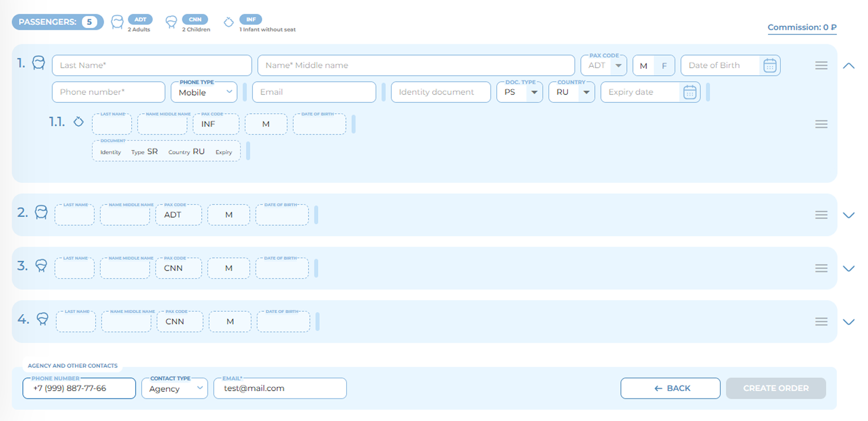
Task: Click the infant icon in row 1.1
Action: 78,122
